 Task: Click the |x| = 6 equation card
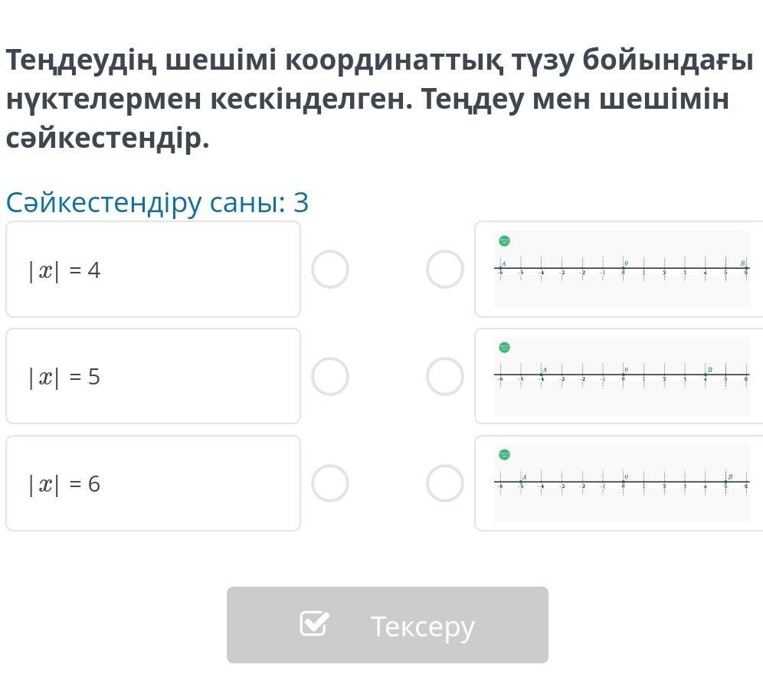153,483
